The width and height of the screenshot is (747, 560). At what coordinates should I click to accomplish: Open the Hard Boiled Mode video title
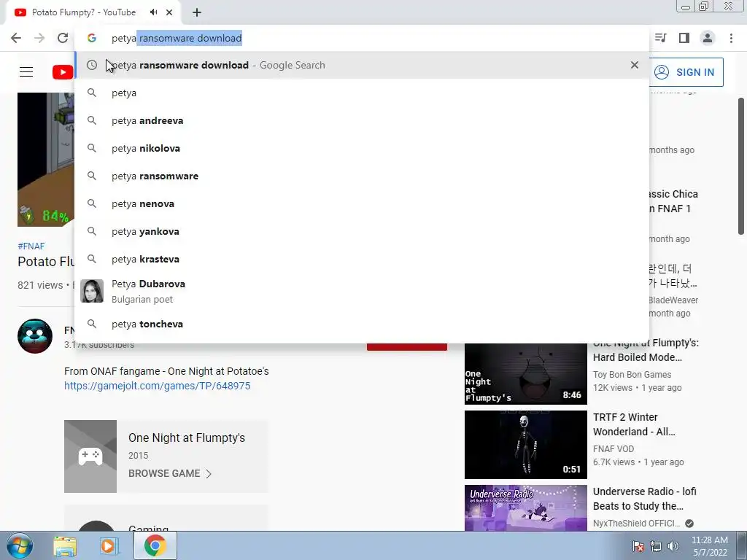(x=646, y=350)
